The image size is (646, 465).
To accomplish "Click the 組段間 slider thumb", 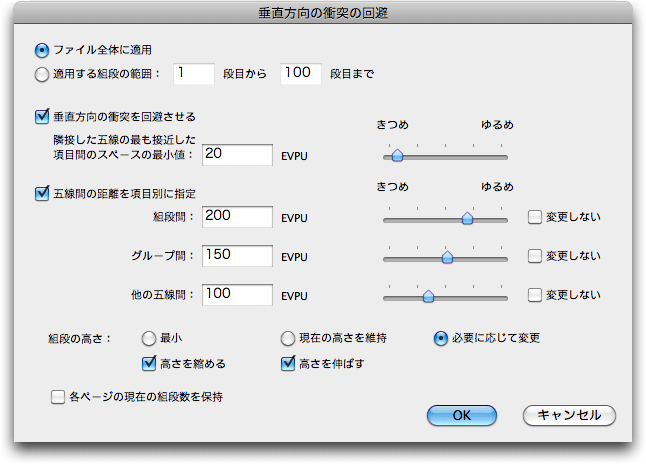I will coord(467,218).
